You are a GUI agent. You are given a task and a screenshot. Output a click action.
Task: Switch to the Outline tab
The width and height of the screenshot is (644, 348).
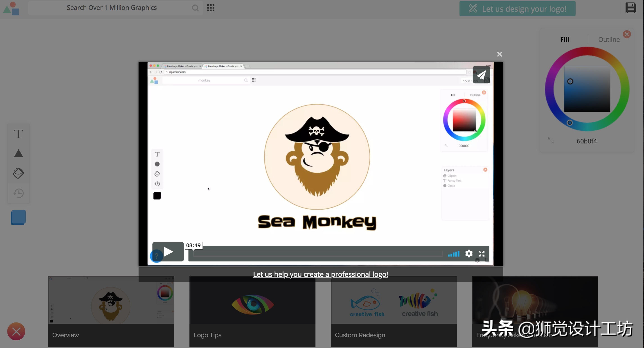coord(609,39)
